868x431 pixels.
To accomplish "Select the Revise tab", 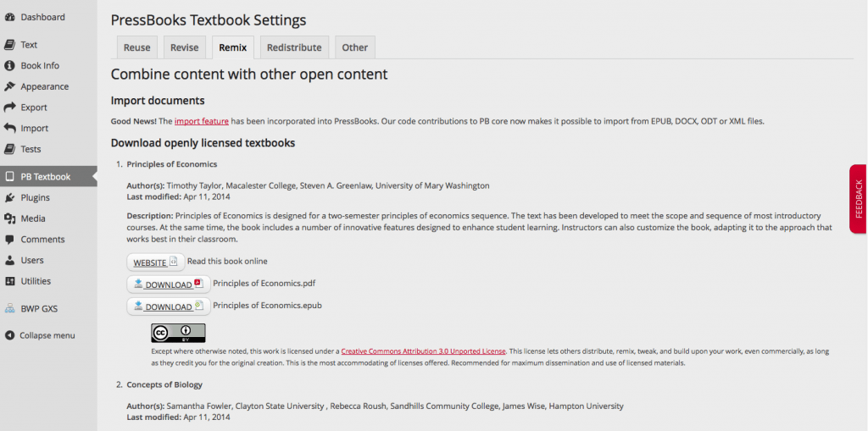I will pyautogui.click(x=184, y=47).
